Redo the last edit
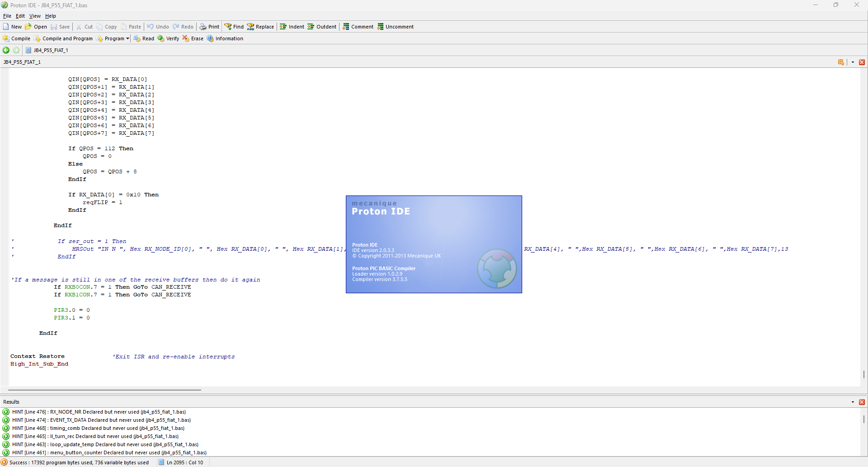This screenshot has height=467, width=868. tap(183, 27)
